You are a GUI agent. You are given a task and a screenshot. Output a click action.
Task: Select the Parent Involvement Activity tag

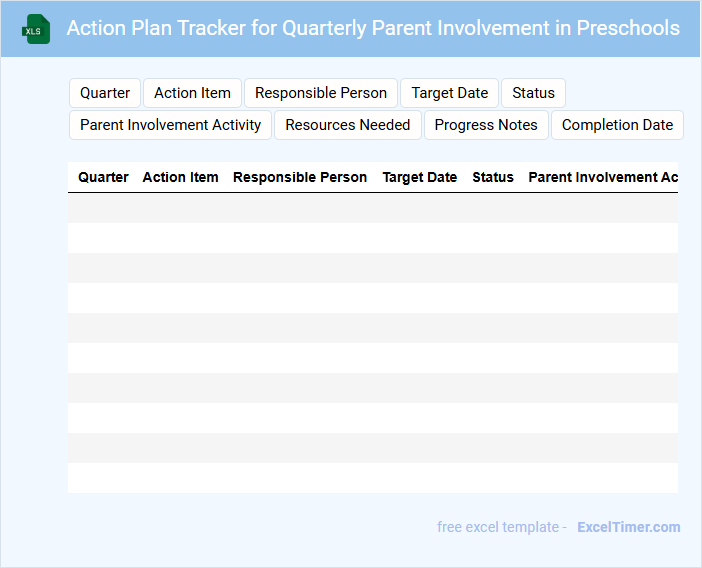170,125
